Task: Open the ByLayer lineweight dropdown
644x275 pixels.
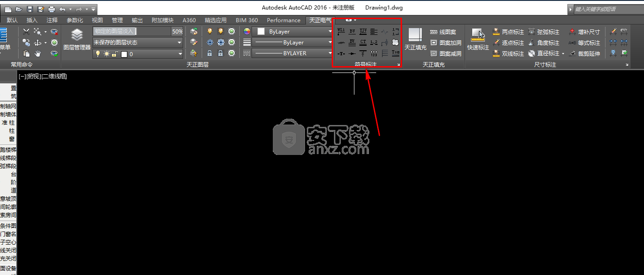Action: (x=293, y=43)
